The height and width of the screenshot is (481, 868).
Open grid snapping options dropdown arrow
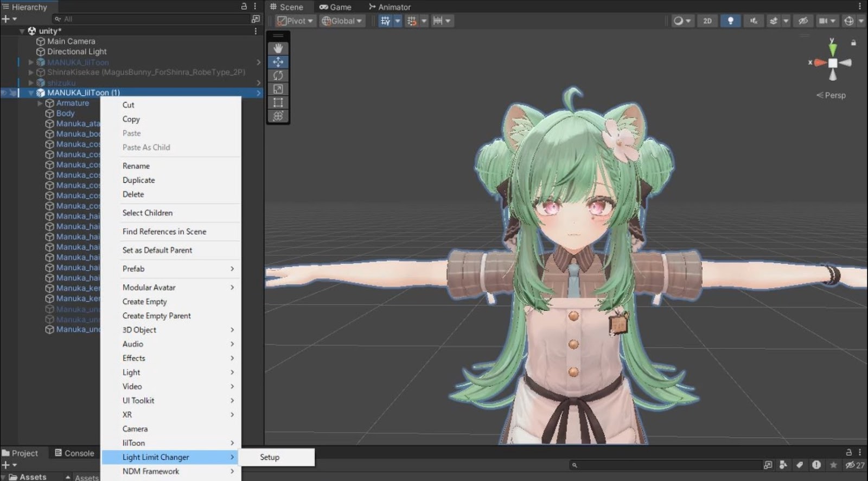398,21
